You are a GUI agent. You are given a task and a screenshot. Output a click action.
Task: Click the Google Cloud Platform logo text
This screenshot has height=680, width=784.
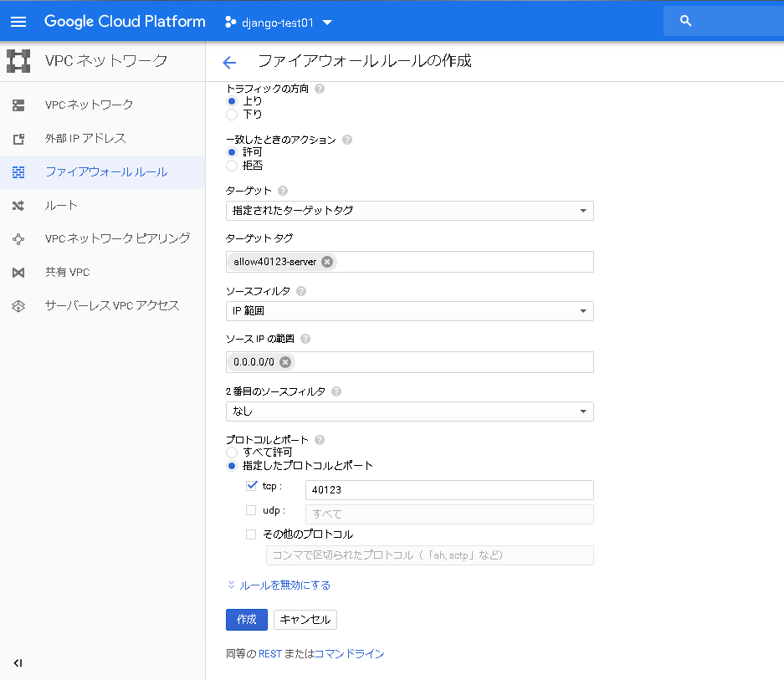point(125,22)
